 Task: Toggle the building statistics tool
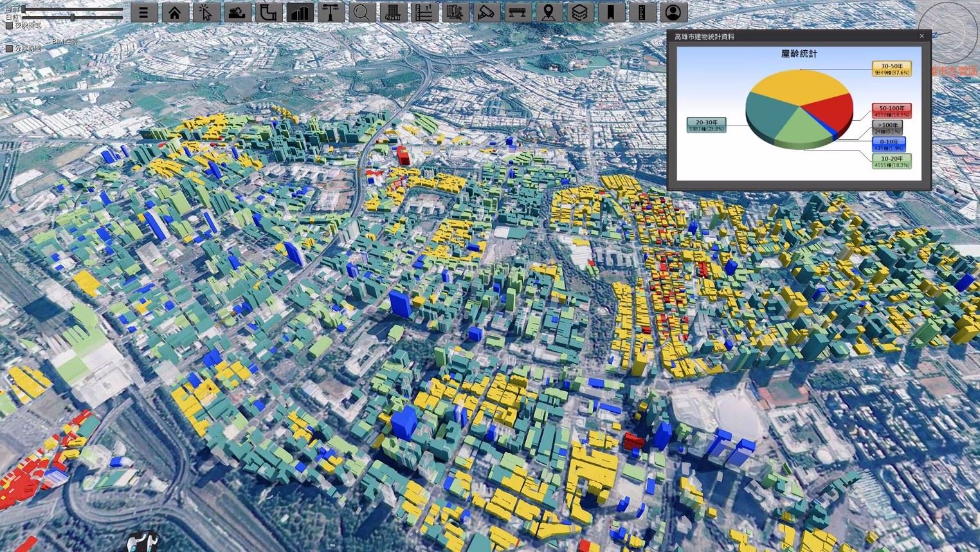coord(300,12)
